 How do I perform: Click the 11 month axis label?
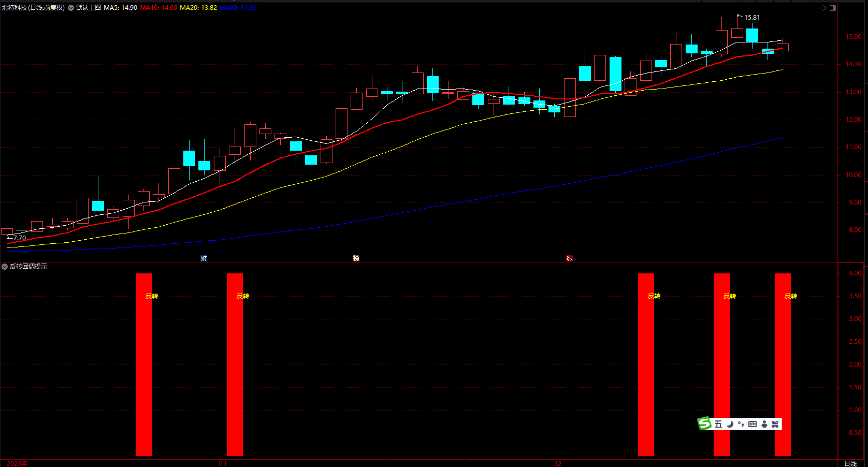pos(223,463)
